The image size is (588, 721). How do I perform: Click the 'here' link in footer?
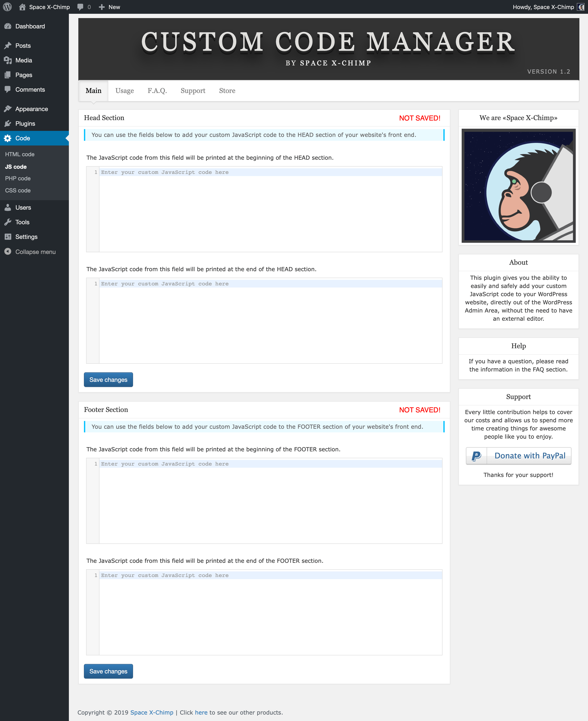click(x=201, y=712)
